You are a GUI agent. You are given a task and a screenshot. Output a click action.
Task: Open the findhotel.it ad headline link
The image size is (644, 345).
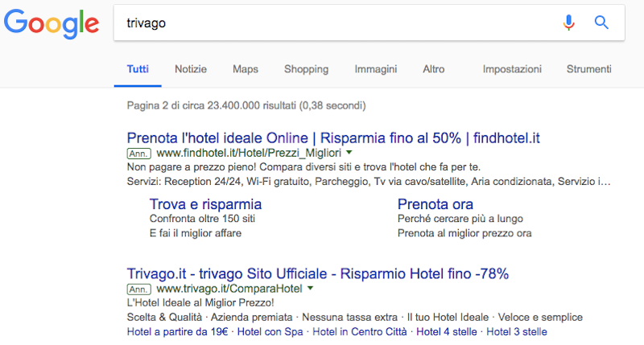[x=333, y=138]
